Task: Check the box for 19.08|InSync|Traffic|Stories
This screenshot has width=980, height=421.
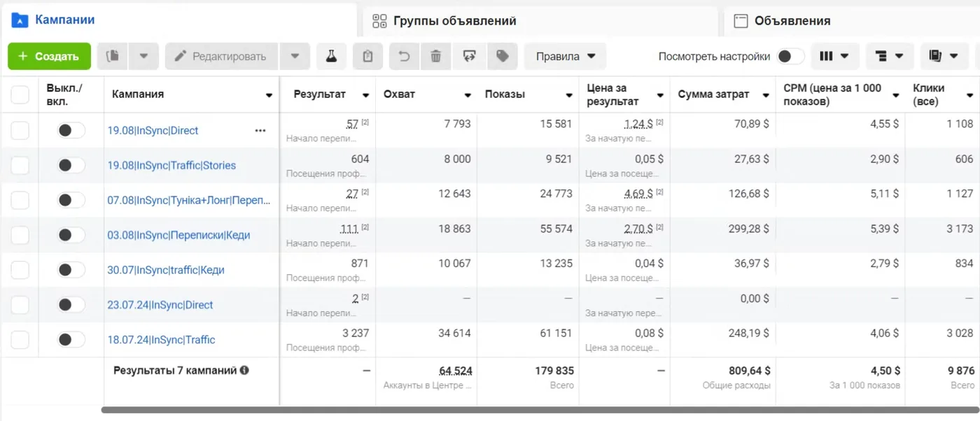Action: [20, 166]
